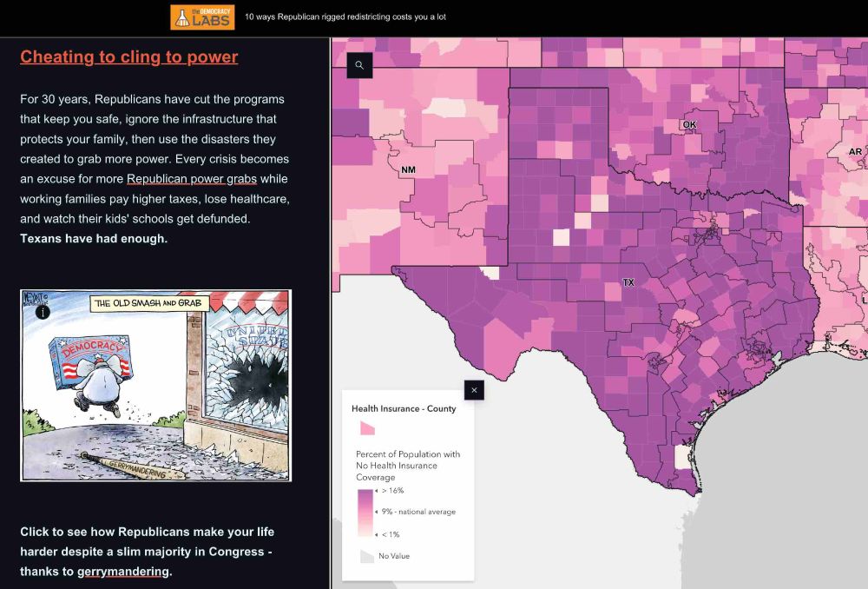This screenshot has height=589, width=868.
Task: Click the grey No Value legend swatch
Action: coord(367,556)
